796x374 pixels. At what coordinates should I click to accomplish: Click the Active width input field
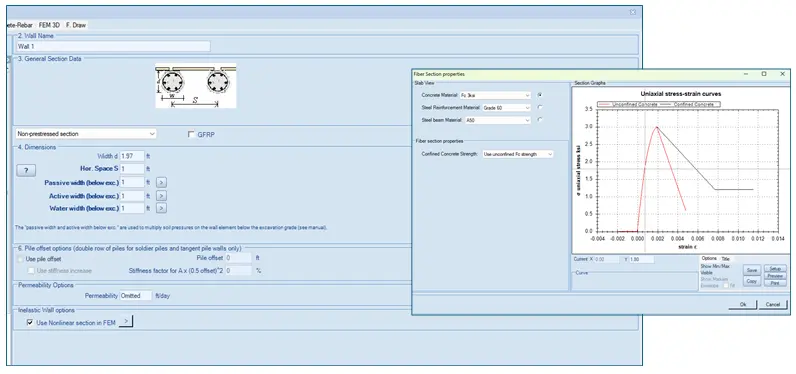(x=132, y=195)
